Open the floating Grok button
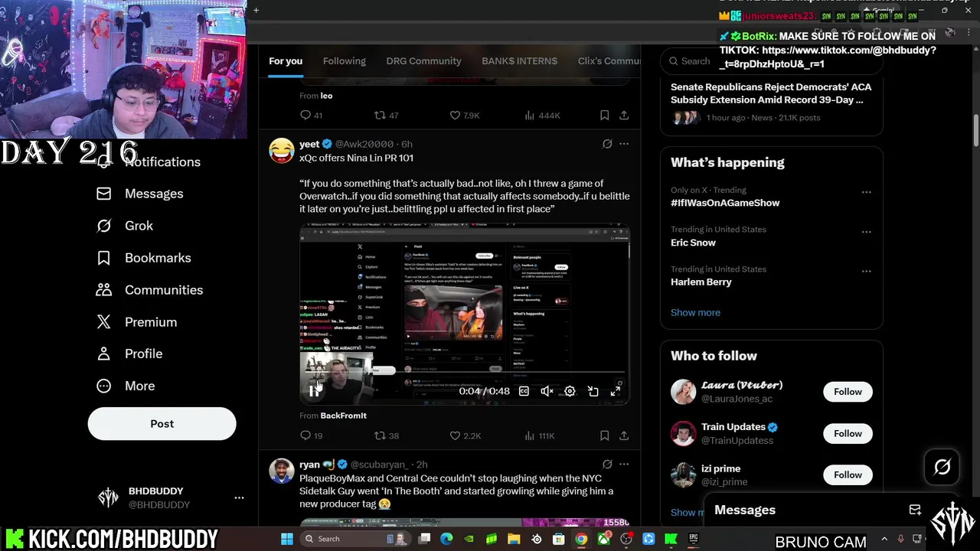The image size is (980, 551). click(942, 467)
